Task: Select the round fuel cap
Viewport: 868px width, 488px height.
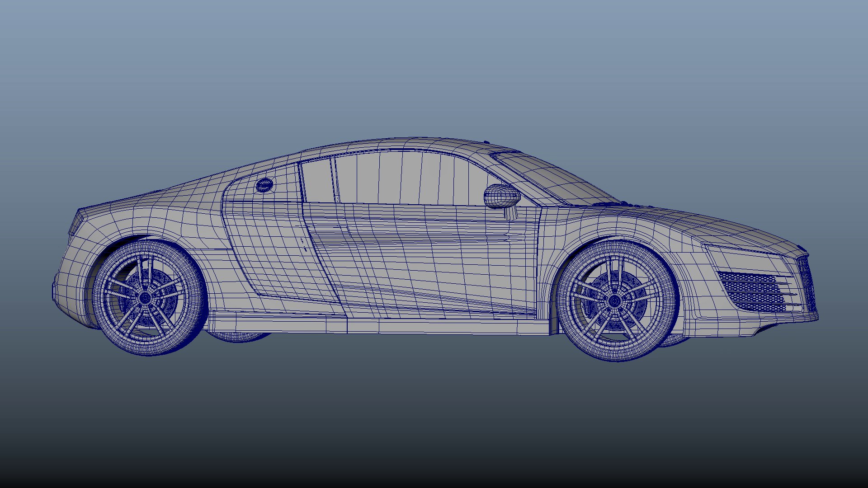Action: [265, 185]
